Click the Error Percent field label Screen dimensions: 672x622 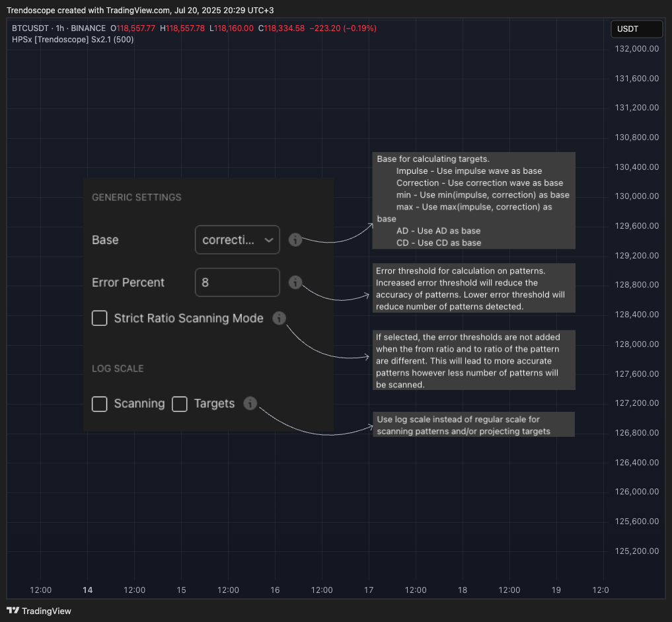pos(128,282)
